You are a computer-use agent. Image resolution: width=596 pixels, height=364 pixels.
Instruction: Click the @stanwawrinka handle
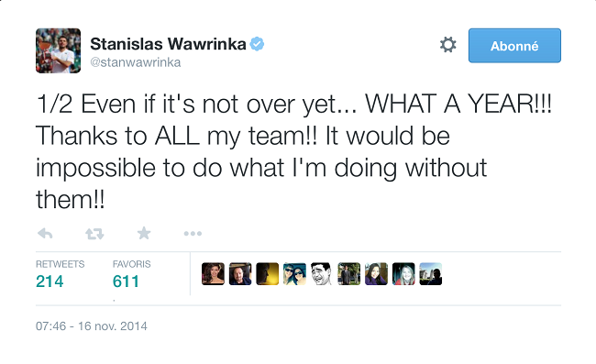point(136,62)
